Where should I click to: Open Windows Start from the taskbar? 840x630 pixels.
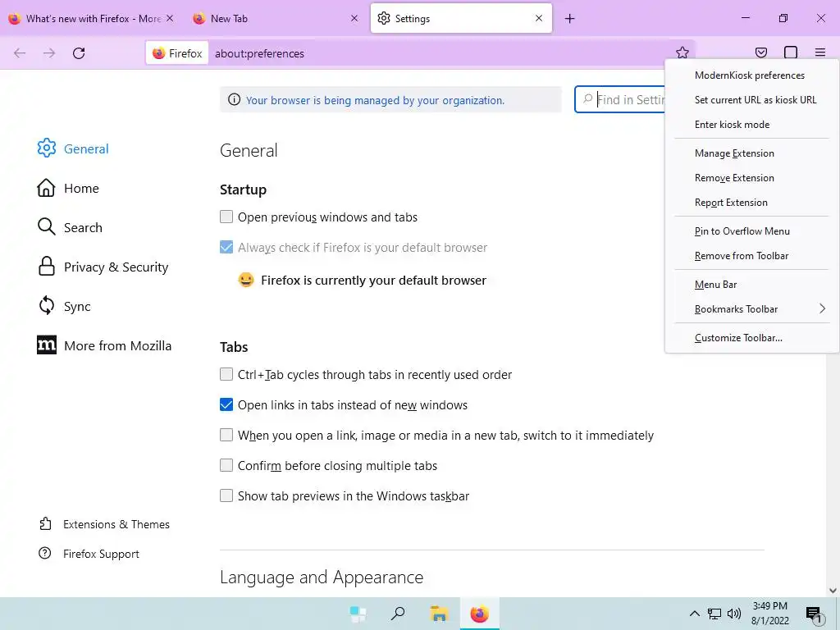coord(358,614)
